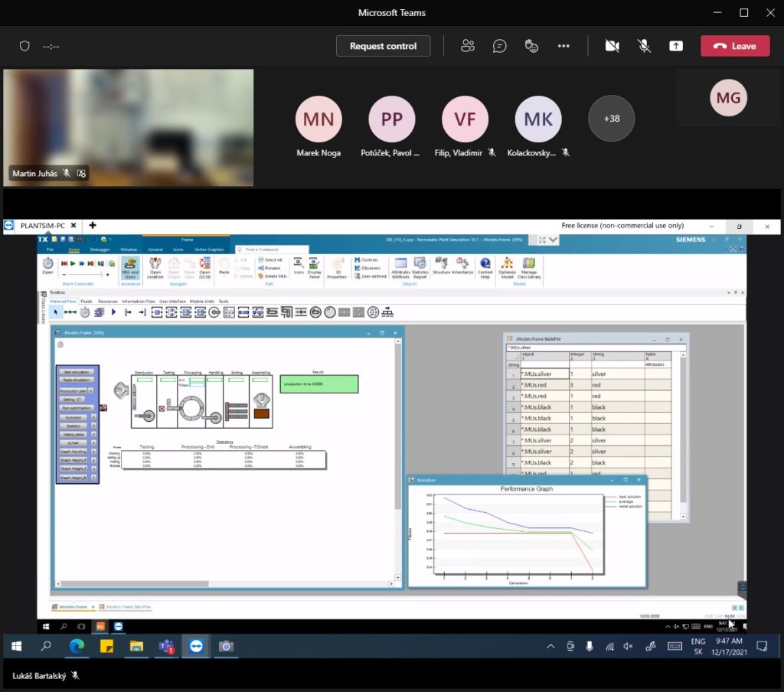Select the last Toolbox icon, FlowControl
The width and height of the screenshot is (784, 692).
(x=387, y=312)
